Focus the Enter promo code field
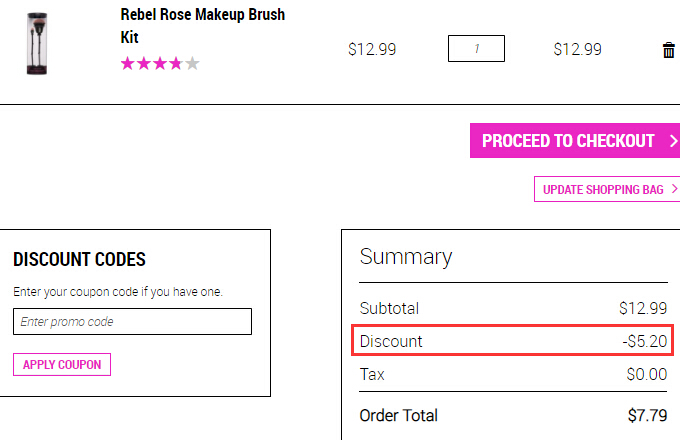680x440 pixels. [132, 322]
